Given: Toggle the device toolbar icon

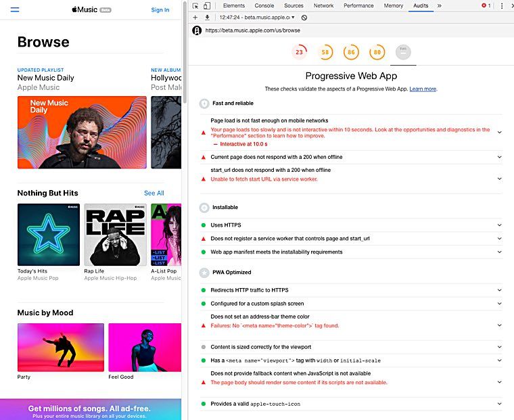Looking at the screenshot, I should 207,5.
